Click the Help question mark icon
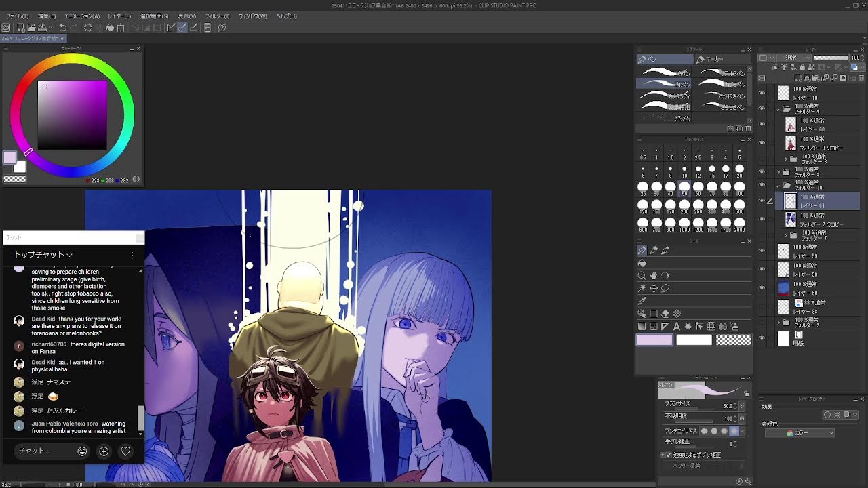This screenshot has width=868, height=488. point(222,28)
